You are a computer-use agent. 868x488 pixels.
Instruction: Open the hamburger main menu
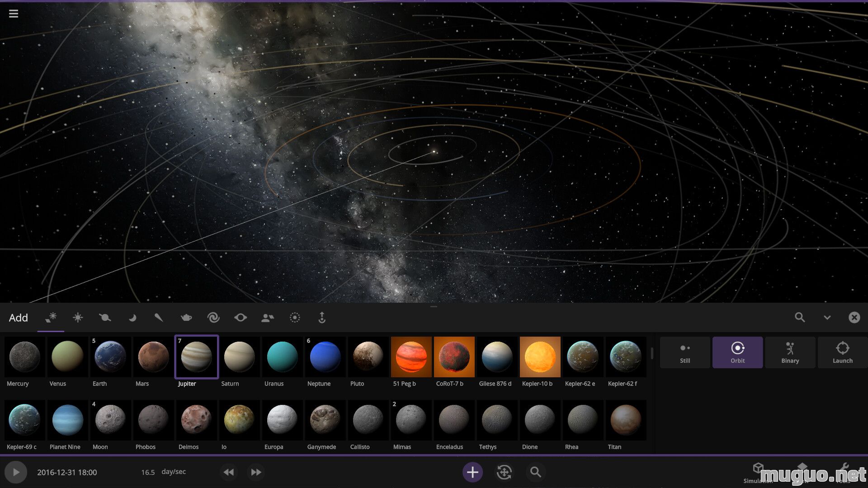(14, 14)
